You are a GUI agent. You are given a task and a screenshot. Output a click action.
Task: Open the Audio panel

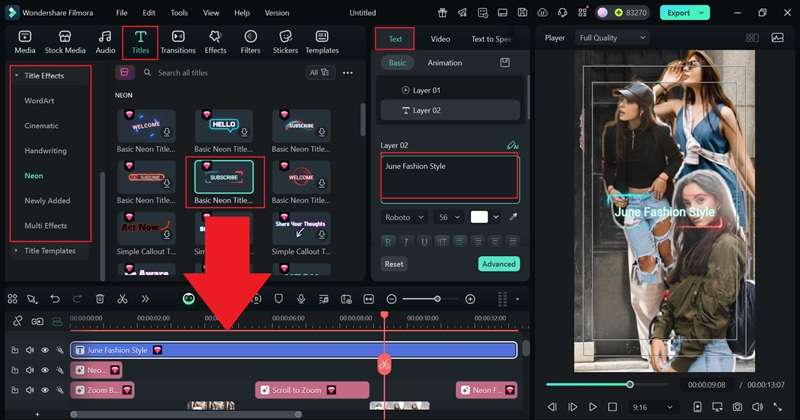point(105,42)
